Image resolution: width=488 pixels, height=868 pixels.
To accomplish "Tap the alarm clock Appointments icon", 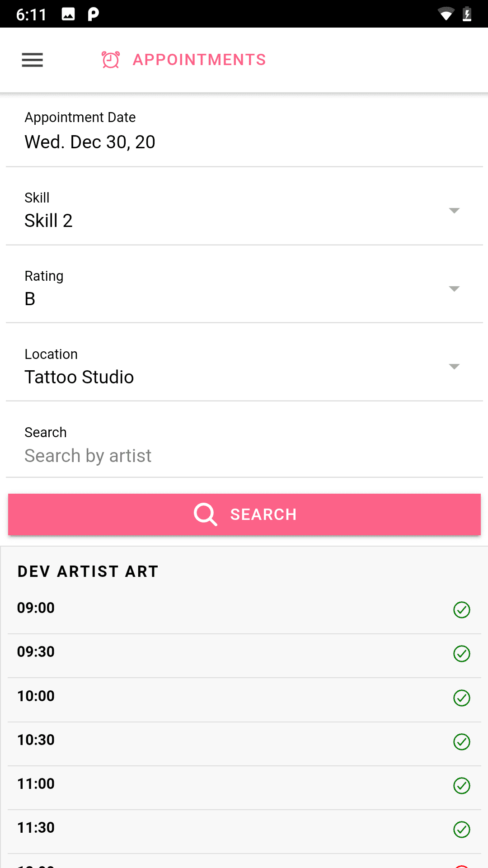I will click(x=110, y=60).
